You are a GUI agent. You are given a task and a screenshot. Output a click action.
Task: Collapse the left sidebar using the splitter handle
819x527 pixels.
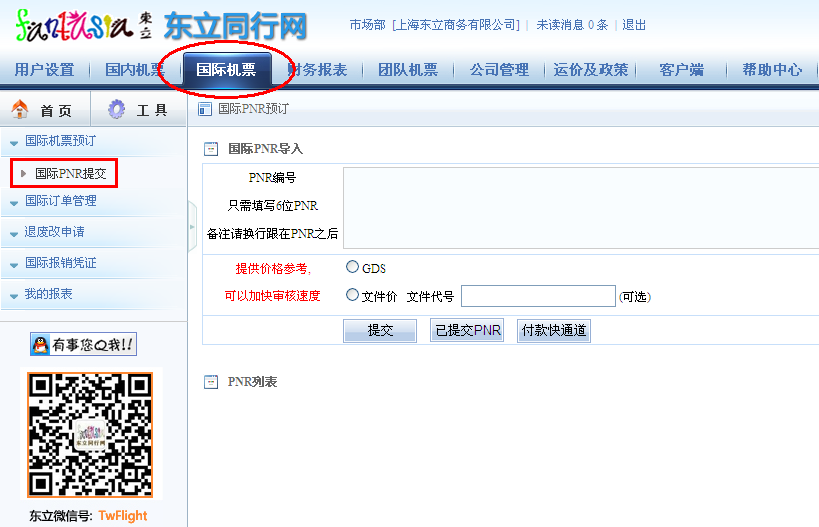tap(192, 227)
